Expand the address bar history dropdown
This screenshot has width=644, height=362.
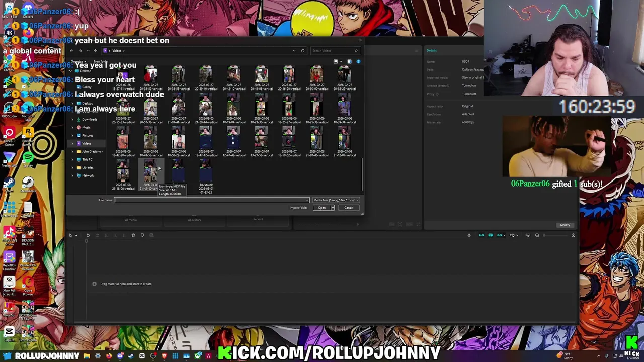(294, 51)
